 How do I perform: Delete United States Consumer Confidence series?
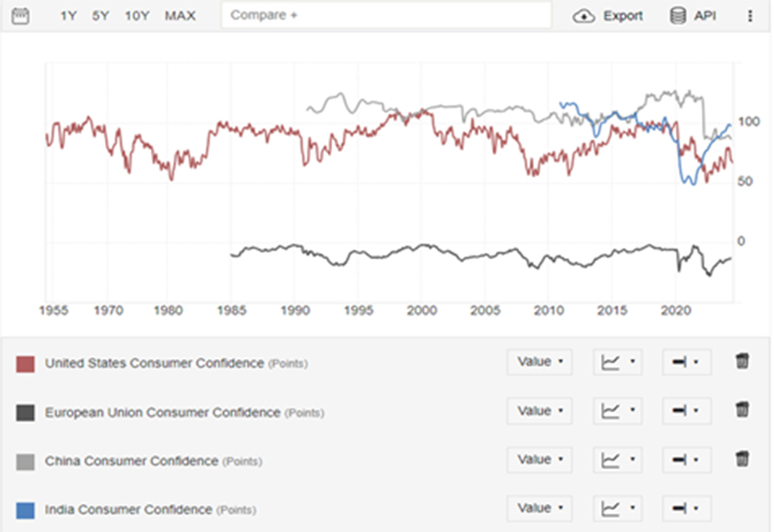[x=742, y=362]
